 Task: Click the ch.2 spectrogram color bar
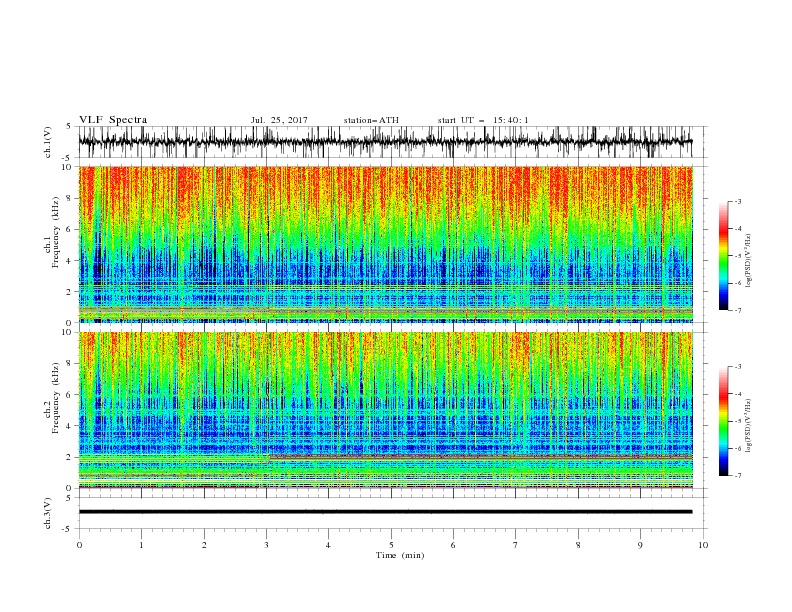tap(724, 421)
